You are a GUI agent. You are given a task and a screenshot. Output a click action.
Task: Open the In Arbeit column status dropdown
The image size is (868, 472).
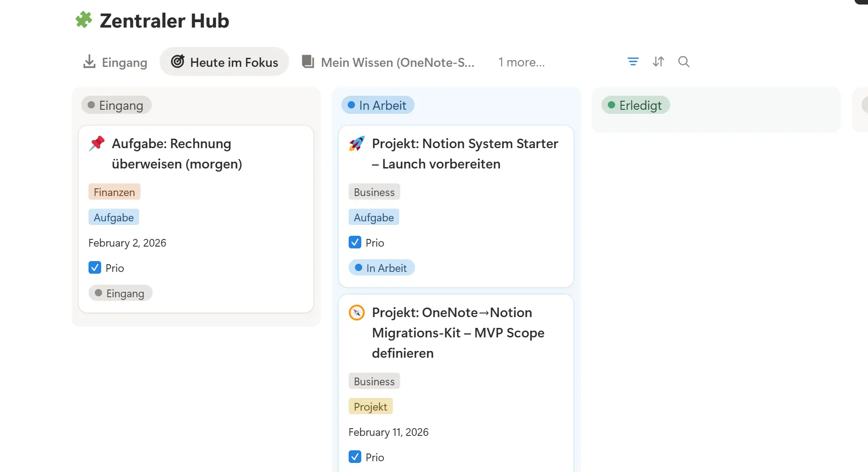[378, 105]
